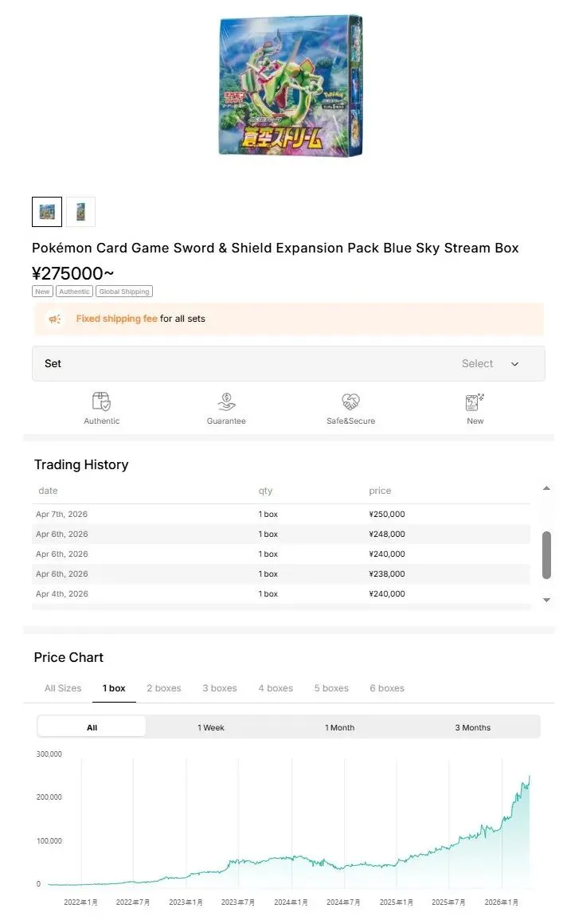This screenshot has height=924, width=563.
Task: Click the Authentic box-with-shield icon
Action: tap(101, 401)
